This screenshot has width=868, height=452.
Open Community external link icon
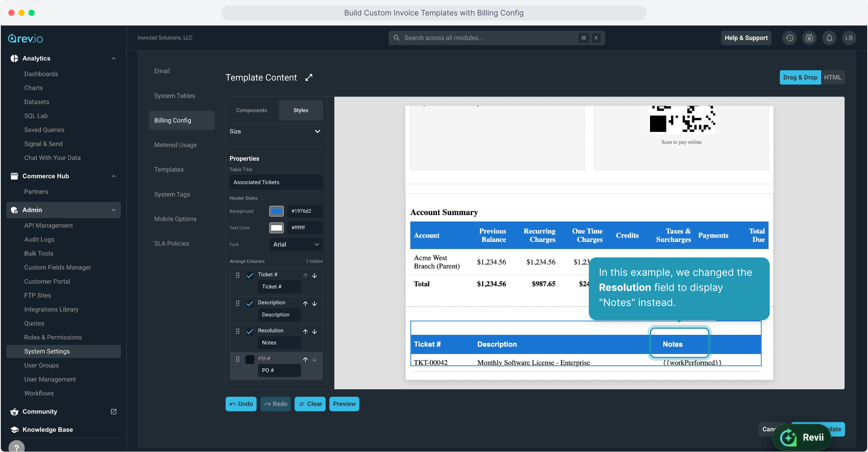tap(113, 412)
